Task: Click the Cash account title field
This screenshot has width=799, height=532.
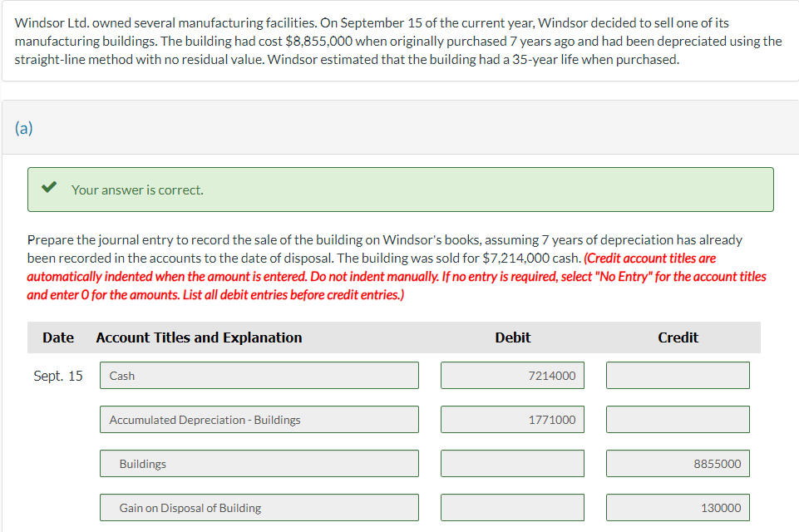Action: 259,376
